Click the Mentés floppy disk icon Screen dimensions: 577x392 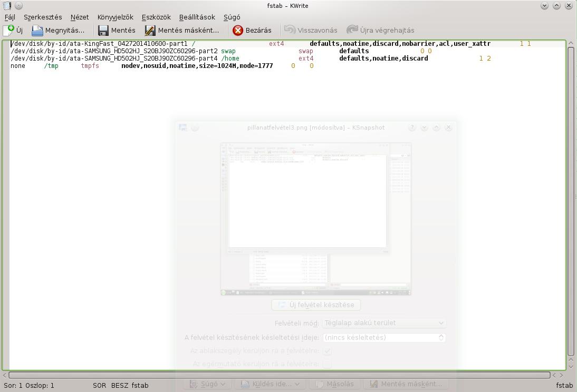(103, 30)
